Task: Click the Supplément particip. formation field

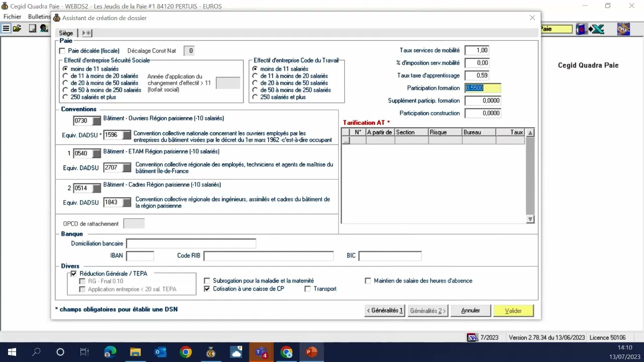Action: [483, 101]
